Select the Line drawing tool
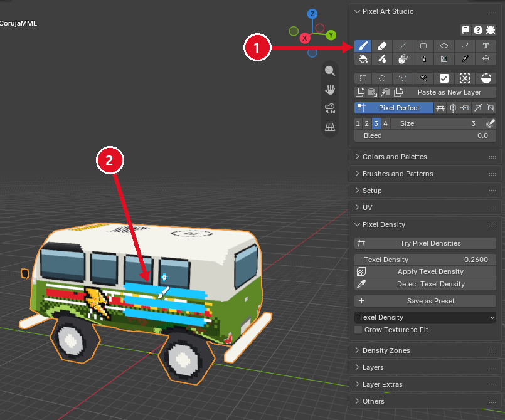This screenshot has height=420, width=505. tap(403, 46)
